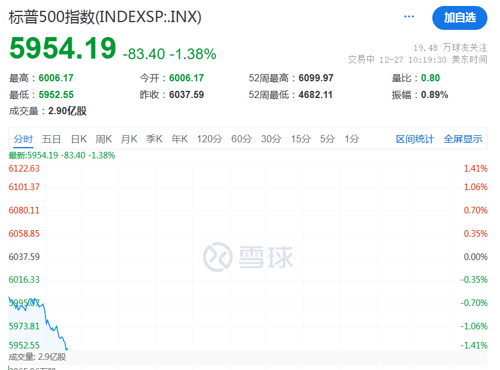Viewport: 500px width, 370px height.
Task: Select the 60分 interval tab
Action: 242,139
